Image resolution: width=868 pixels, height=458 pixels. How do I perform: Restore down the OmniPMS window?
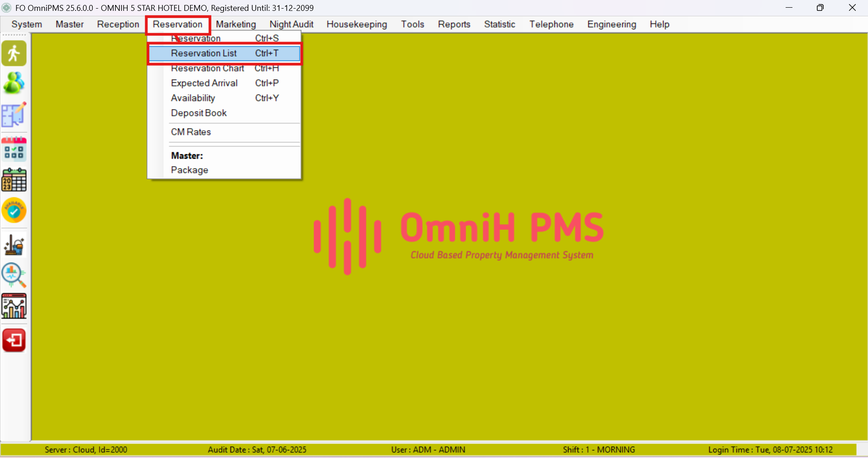pos(820,8)
